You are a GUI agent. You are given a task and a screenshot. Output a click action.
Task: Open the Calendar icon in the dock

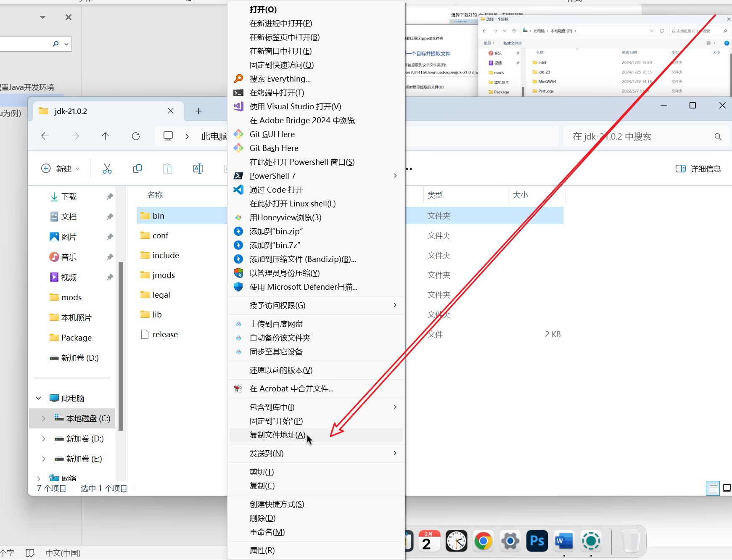429,541
